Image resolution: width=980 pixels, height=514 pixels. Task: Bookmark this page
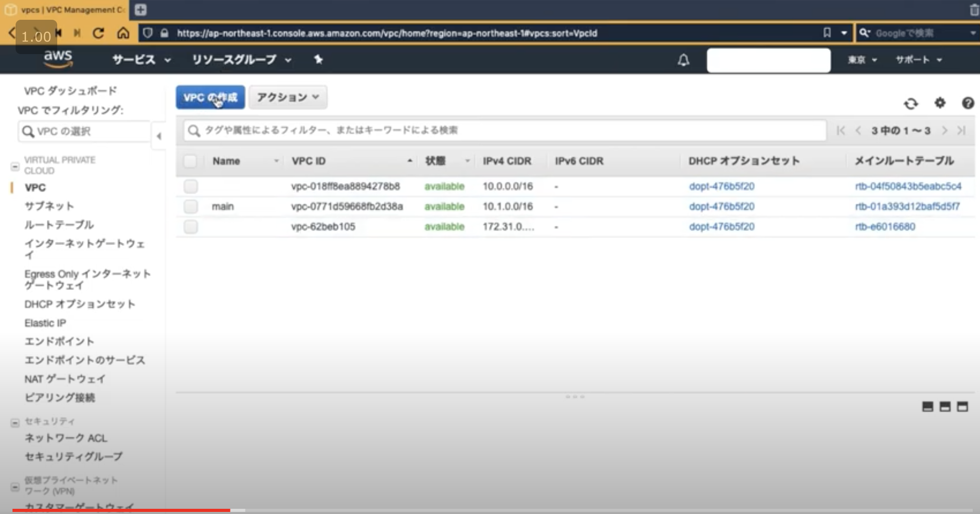(827, 33)
